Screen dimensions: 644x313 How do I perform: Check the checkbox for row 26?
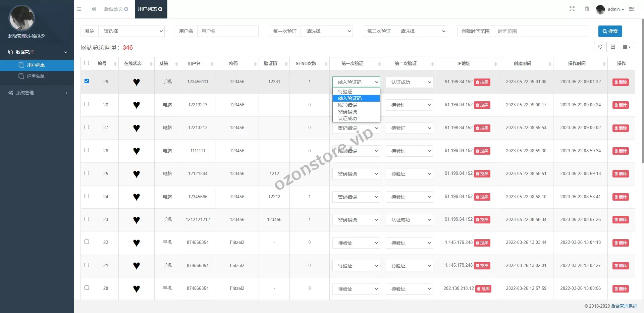87,150
